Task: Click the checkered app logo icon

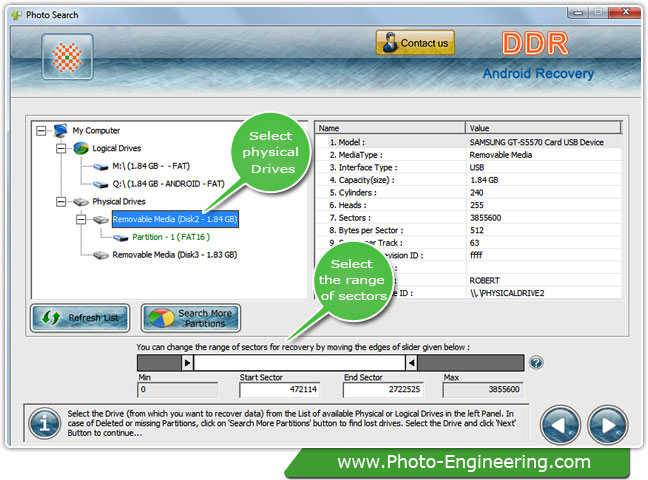Action: pyautogui.click(x=67, y=57)
